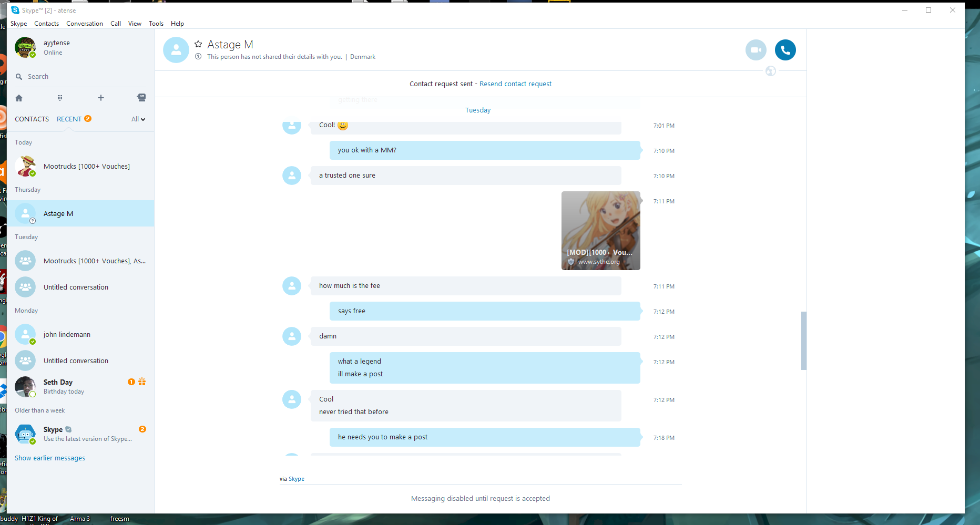This screenshot has height=525, width=980.
Task: Click avatar beside 'how much is the fee'
Action: (292, 286)
